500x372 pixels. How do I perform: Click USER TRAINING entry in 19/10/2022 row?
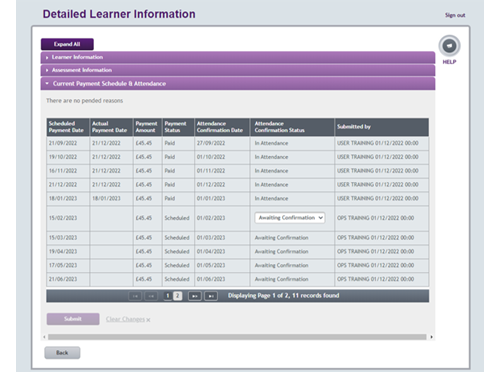coord(378,157)
